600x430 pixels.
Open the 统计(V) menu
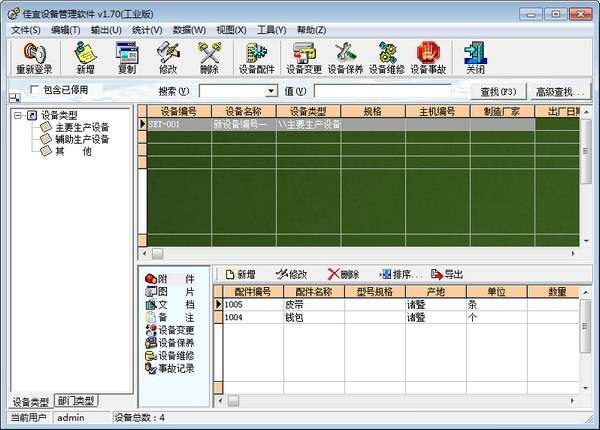pyautogui.click(x=146, y=30)
